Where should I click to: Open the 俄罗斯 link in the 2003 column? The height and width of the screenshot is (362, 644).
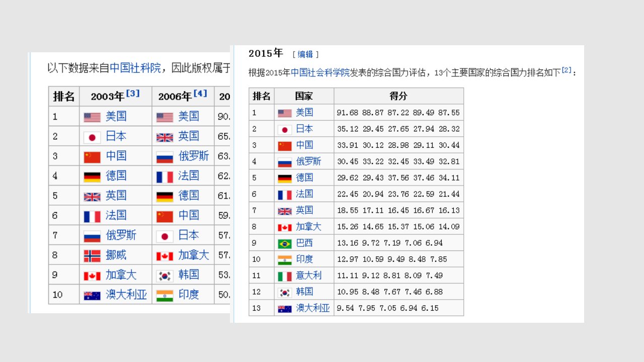(121, 236)
